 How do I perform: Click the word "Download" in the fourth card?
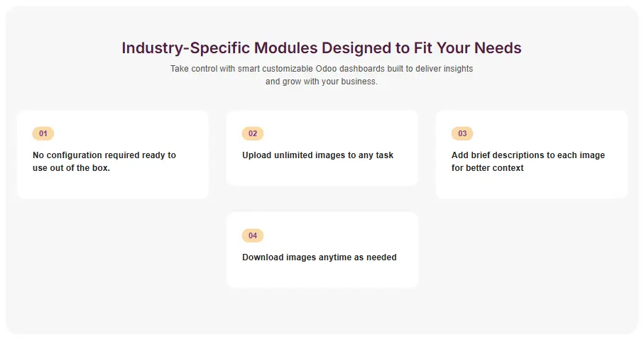pos(263,257)
